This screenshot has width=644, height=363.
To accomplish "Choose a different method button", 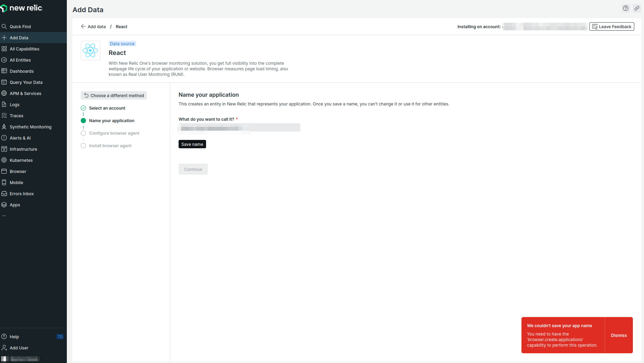I will point(114,95).
